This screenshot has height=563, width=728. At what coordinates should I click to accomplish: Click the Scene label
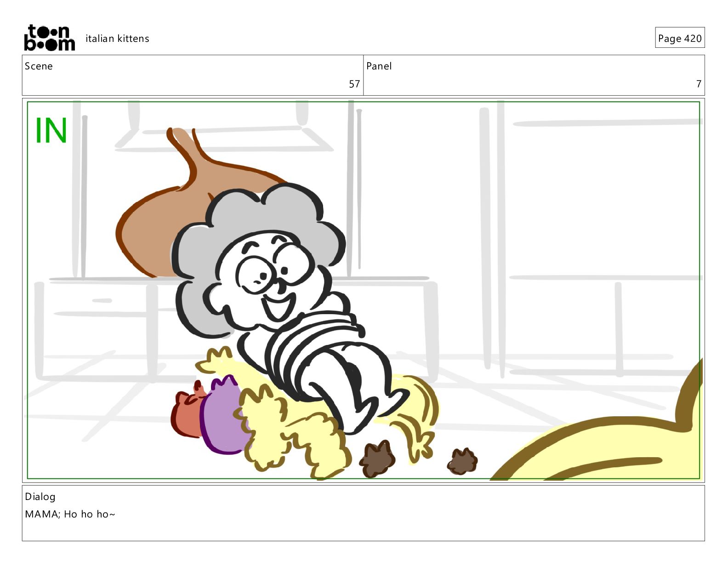click(x=39, y=66)
